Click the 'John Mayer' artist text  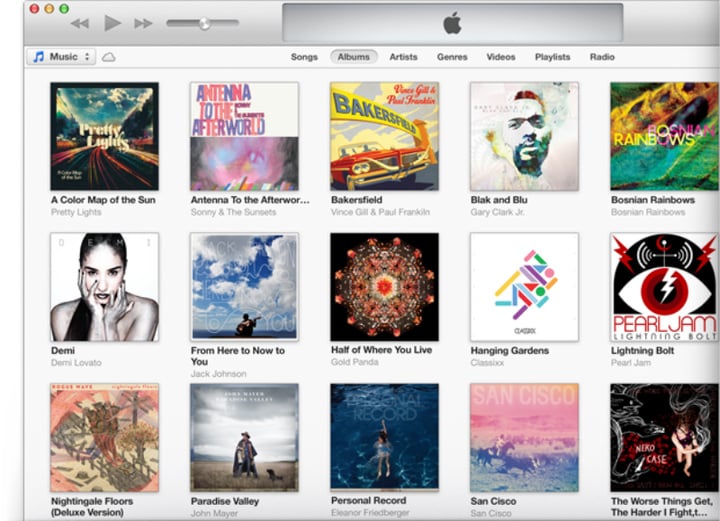click(214, 513)
